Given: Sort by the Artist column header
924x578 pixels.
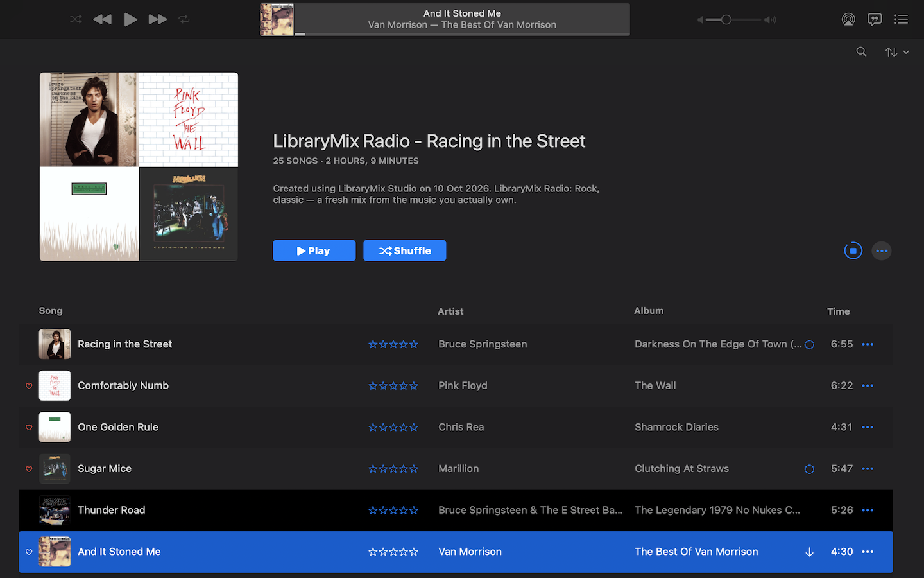Looking at the screenshot, I should pos(450,311).
